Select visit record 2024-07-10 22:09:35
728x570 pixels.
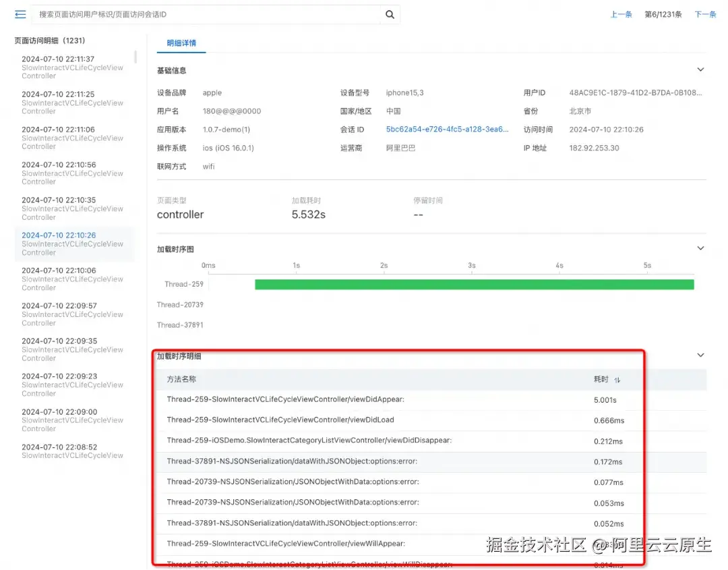(x=74, y=350)
